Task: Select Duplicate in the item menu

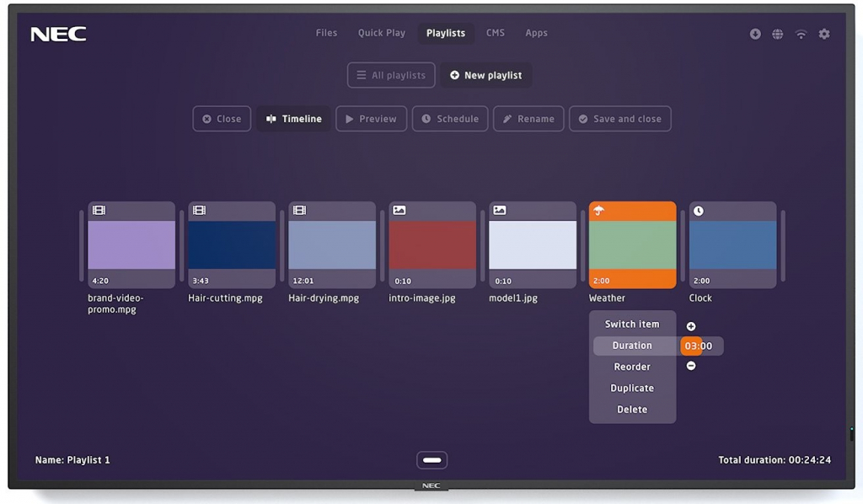Action: tap(632, 388)
